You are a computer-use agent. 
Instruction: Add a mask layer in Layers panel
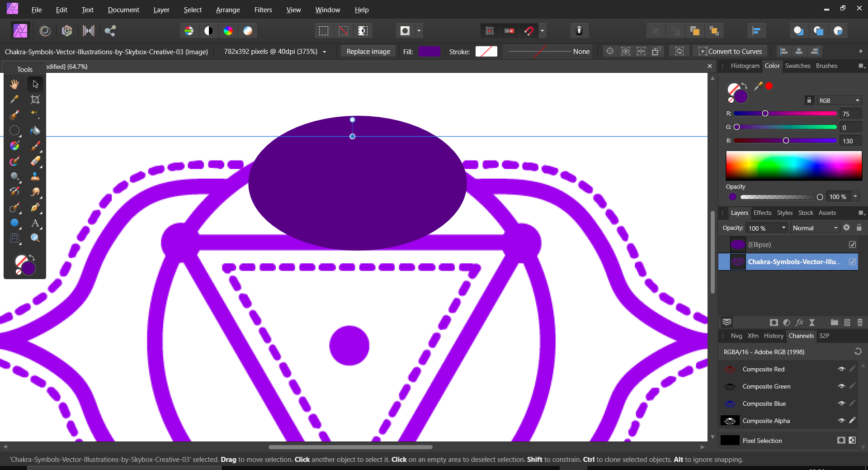(x=774, y=322)
